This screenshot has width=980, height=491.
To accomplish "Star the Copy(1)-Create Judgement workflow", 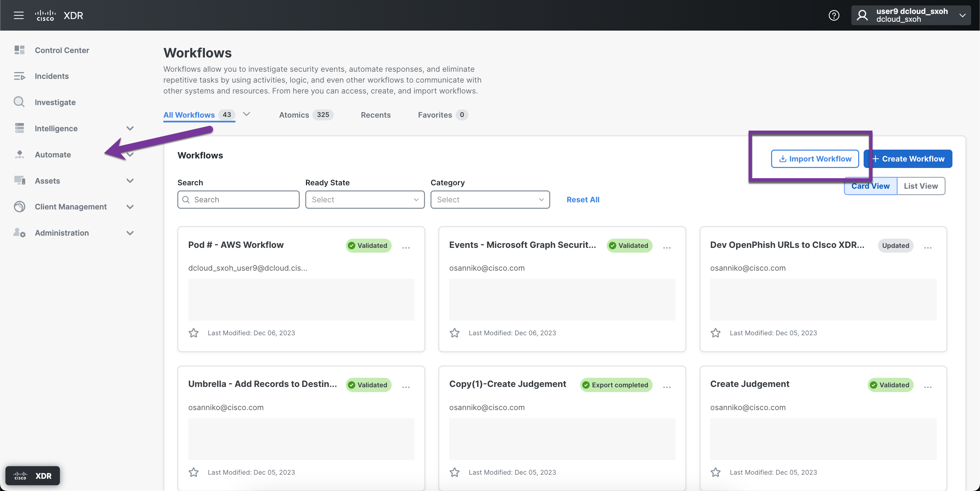I will 455,472.
